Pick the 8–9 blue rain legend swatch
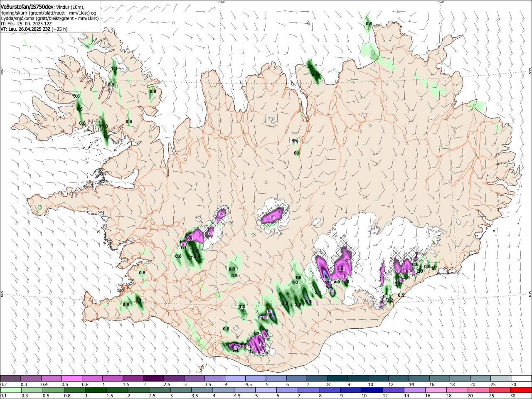Image resolution: width=532 pixels, height=399 pixels. [330, 390]
